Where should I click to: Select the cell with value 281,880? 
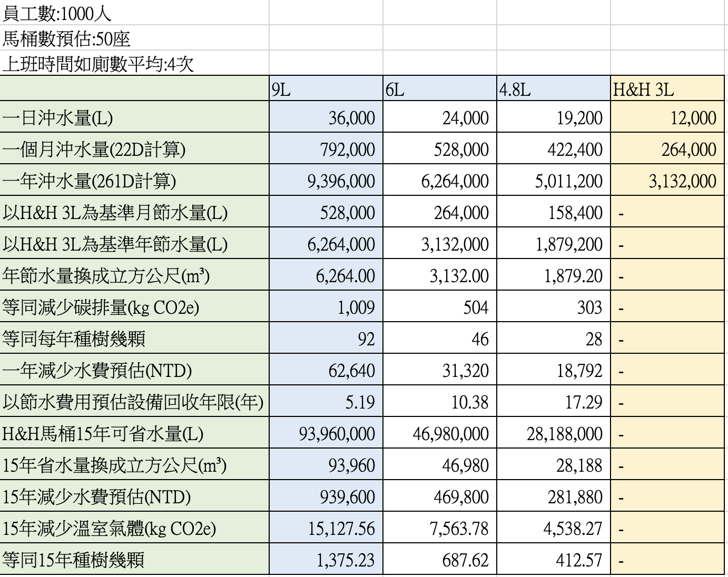(554, 496)
